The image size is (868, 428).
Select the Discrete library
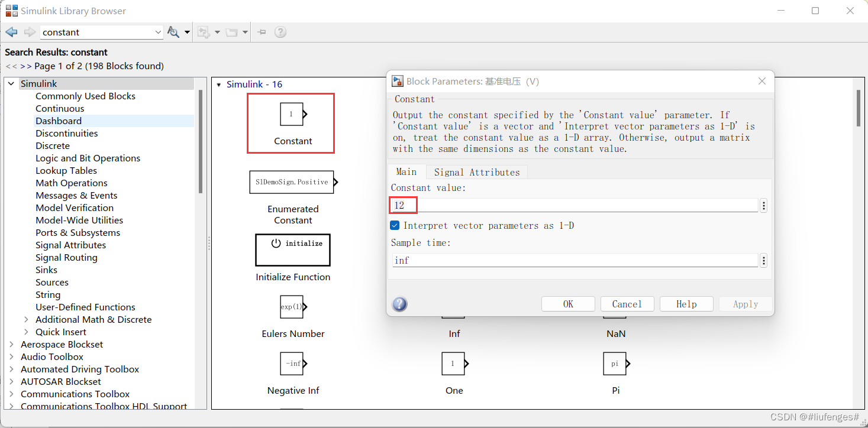coord(53,145)
